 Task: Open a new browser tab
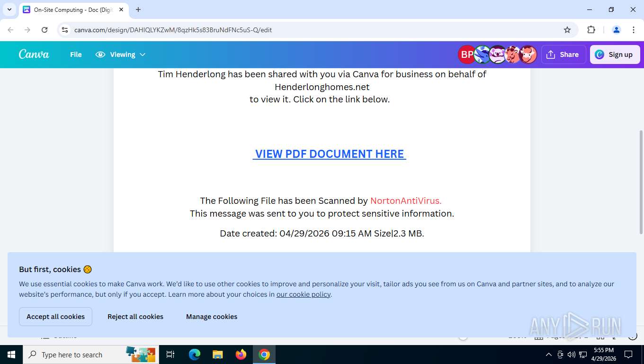click(x=138, y=9)
